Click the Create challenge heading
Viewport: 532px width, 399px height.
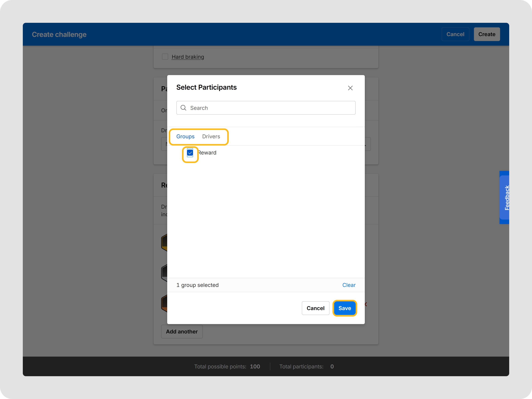pyautogui.click(x=59, y=34)
